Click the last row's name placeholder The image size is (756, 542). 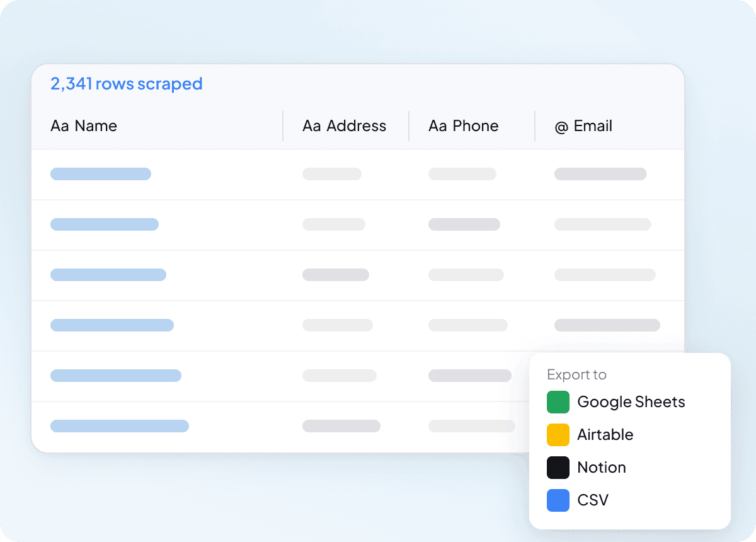coord(120,426)
